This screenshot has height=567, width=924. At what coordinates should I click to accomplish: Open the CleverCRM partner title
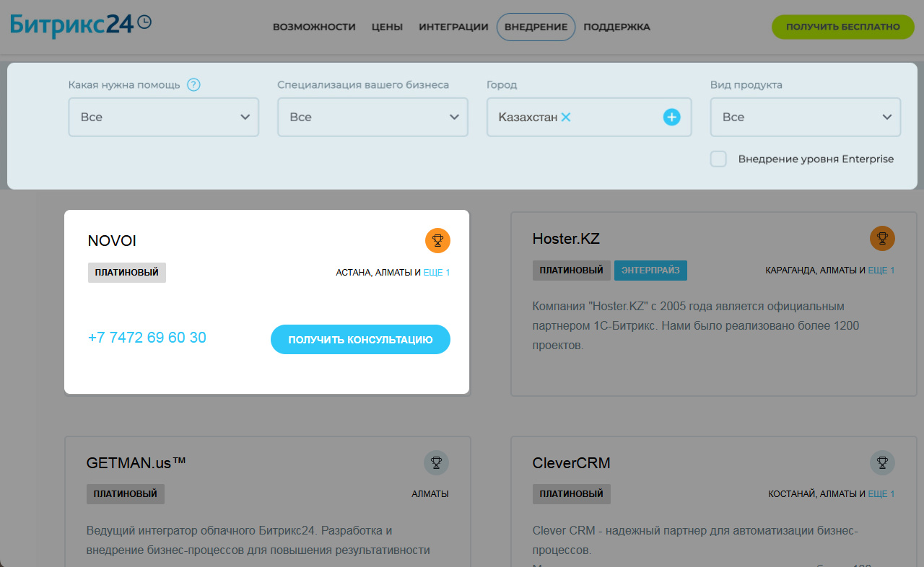coord(571,462)
